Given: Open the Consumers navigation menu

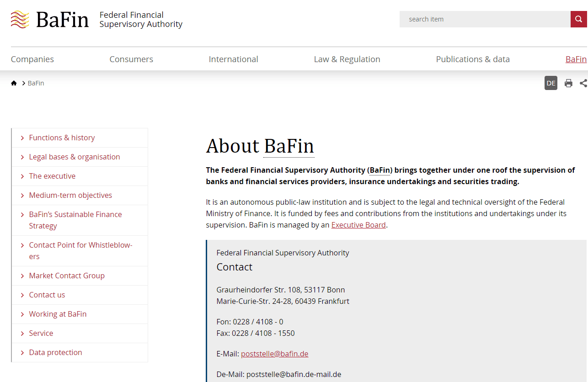Looking at the screenshot, I should click(131, 59).
